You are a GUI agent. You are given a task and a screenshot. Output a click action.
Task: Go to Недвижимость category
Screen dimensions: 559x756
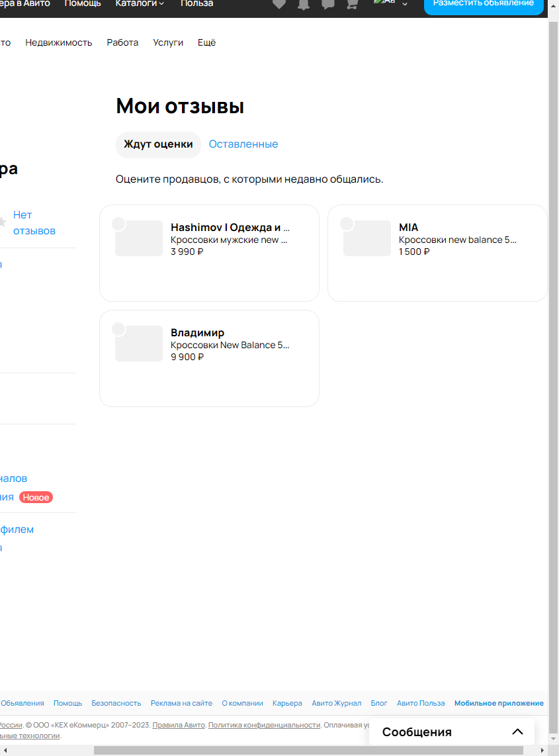(x=58, y=42)
